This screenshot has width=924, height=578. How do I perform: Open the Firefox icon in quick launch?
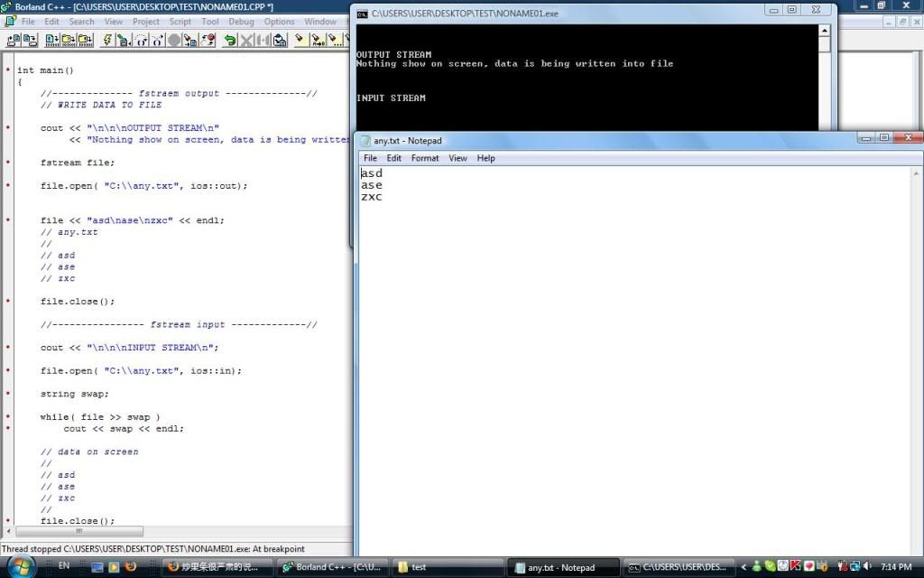tap(131, 566)
